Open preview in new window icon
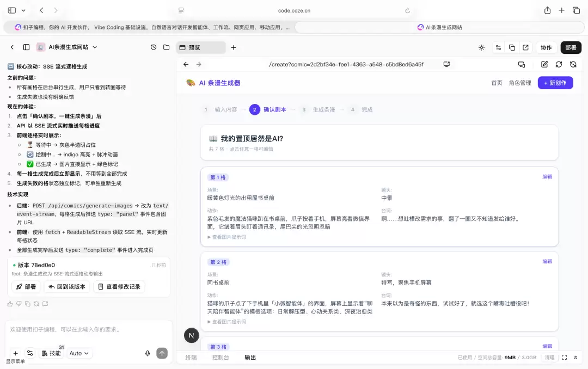 pyautogui.click(x=525, y=48)
